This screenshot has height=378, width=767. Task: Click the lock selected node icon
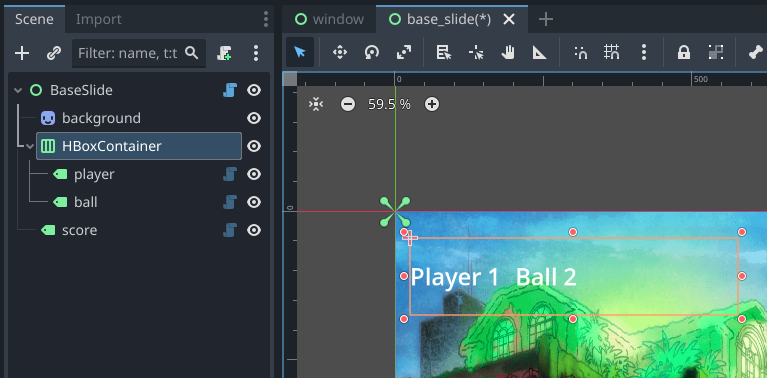point(683,52)
